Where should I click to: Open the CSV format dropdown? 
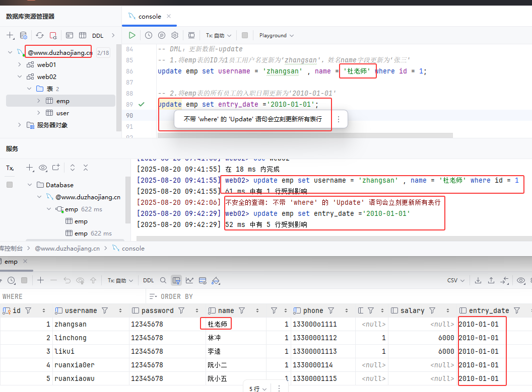click(x=455, y=280)
